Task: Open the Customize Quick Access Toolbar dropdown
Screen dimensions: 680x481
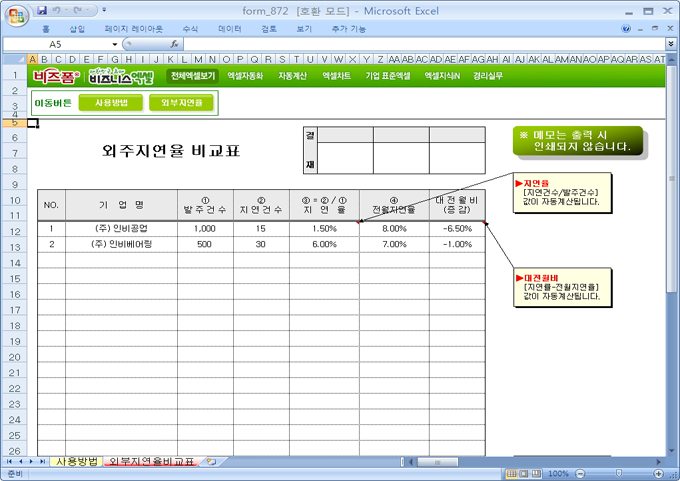Action: (x=105, y=10)
